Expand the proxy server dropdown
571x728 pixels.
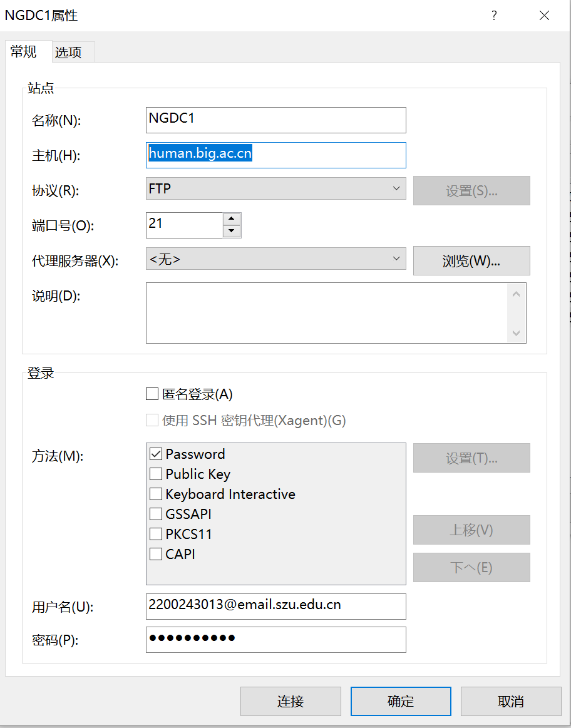[275, 259]
